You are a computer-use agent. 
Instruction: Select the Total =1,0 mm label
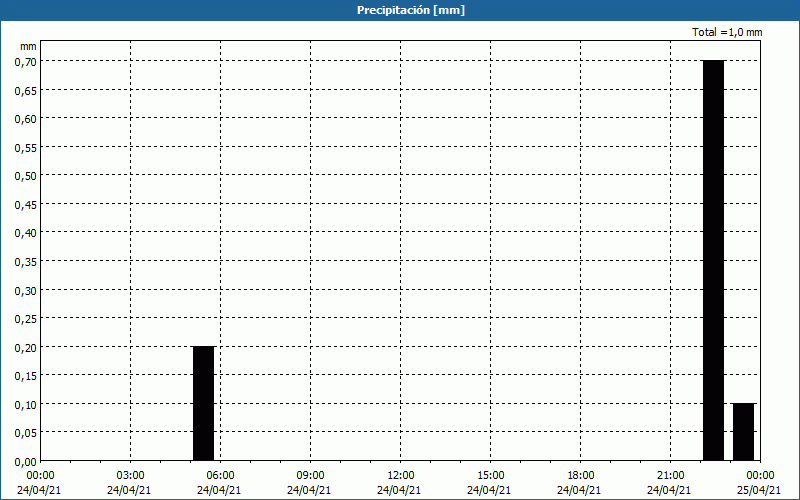point(727,32)
